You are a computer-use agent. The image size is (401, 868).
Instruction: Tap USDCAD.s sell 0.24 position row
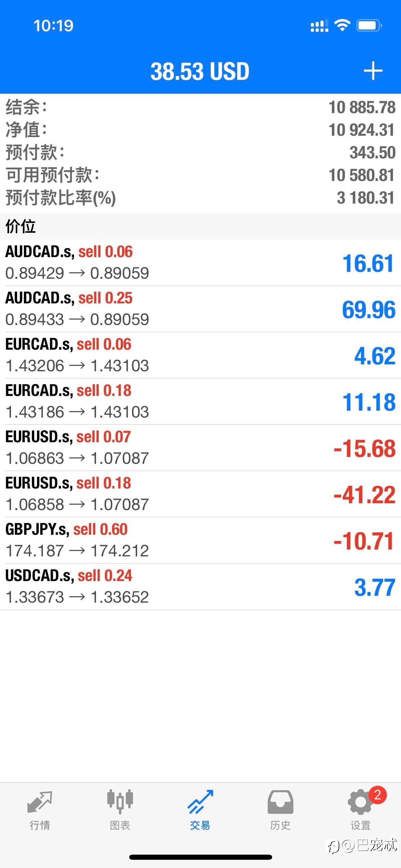pyautogui.click(x=200, y=587)
